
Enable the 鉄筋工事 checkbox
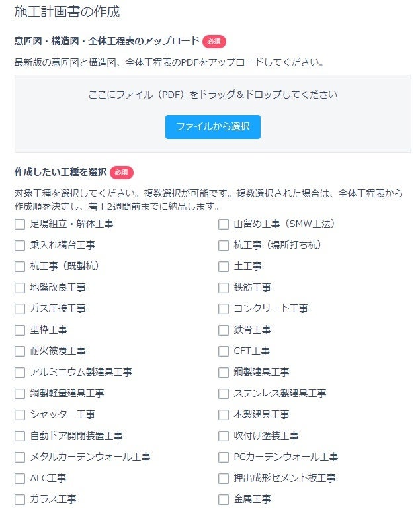pos(224,288)
